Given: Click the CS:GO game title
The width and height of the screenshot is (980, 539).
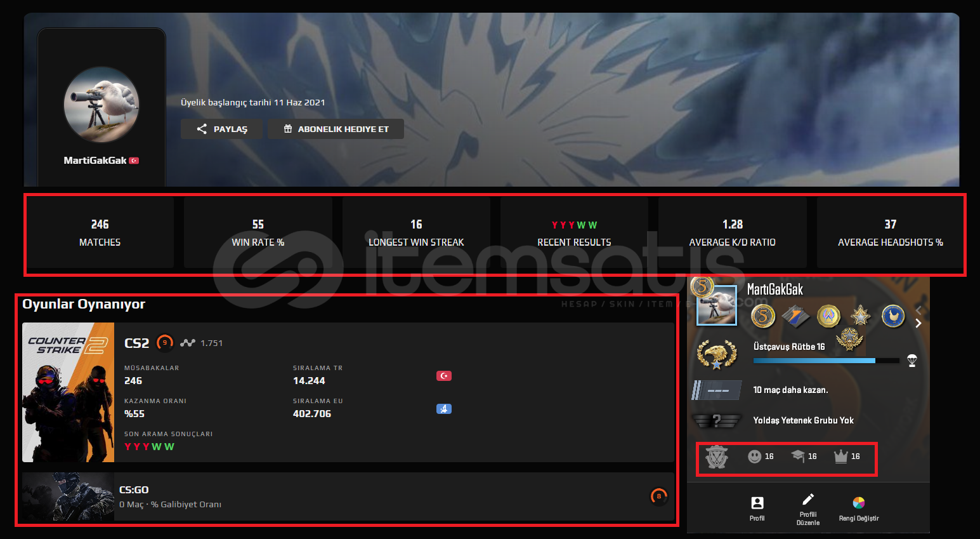Looking at the screenshot, I should coord(134,489).
